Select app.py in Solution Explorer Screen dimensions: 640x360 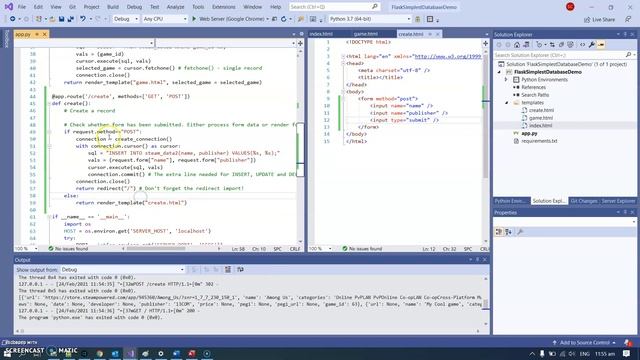tap(529, 133)
